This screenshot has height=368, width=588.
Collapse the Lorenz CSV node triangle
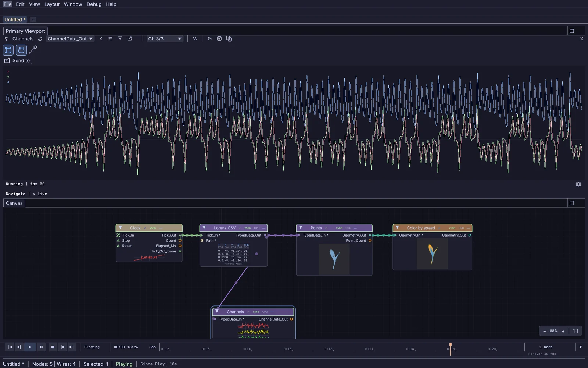click(x=204, y=228)
